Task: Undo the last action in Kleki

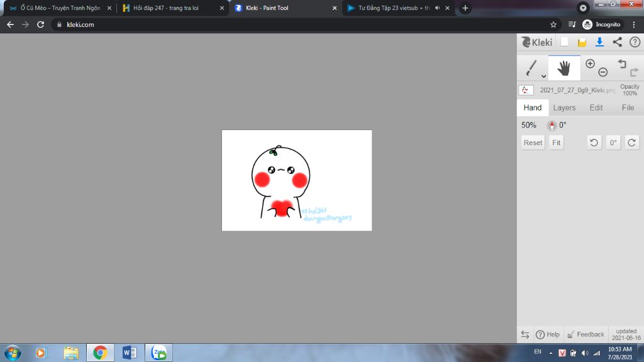Action: [622, 63]
